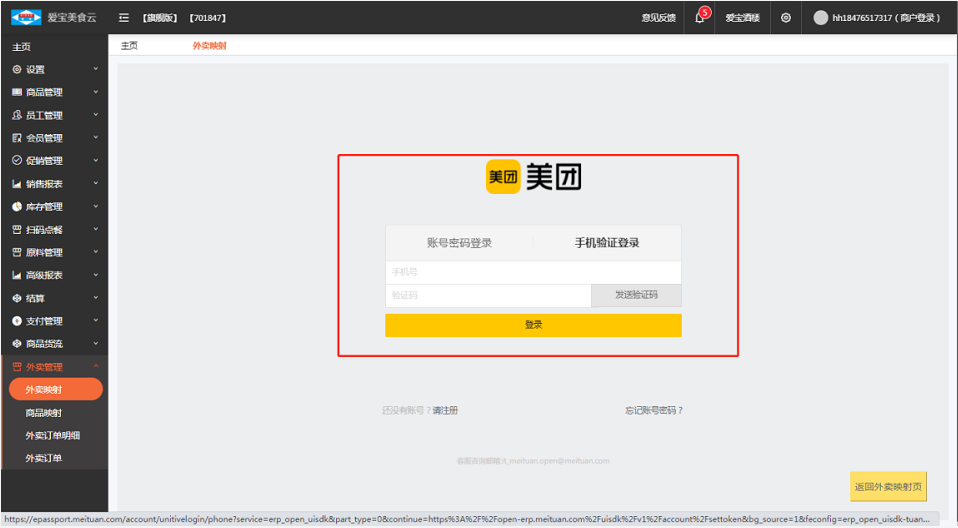The image size is (958, 528).
Task: Click the notification bell icon
Action: (700, 18)
